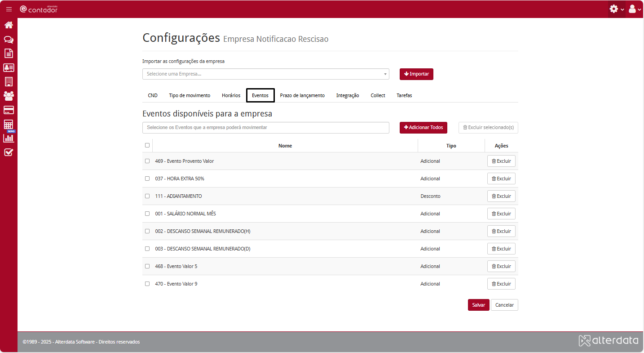
Task: Click the Tipo column header
Action: pos(451,146)
